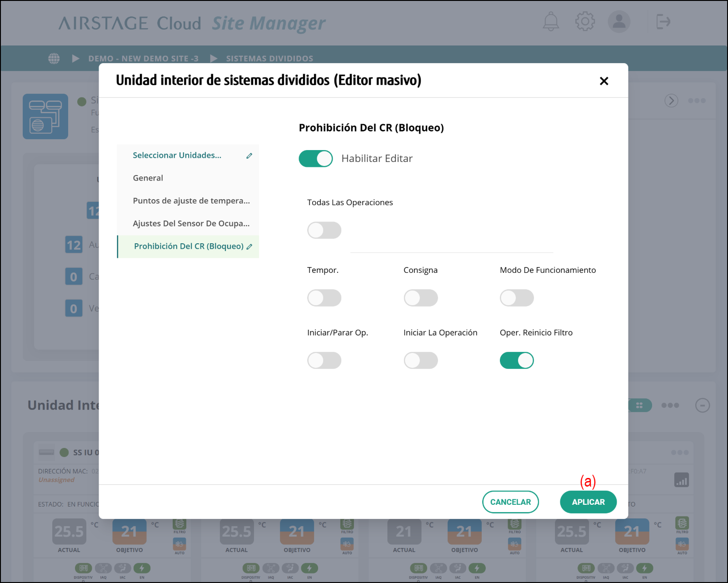Enable the Modo De Funcionamiento toggle
728x583 pixels.
pos(517,298)
